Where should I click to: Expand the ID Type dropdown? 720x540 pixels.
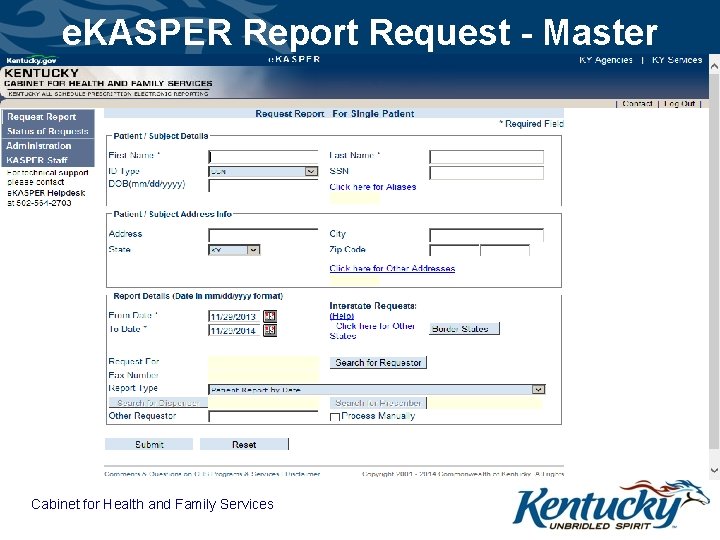pos(311,171)
